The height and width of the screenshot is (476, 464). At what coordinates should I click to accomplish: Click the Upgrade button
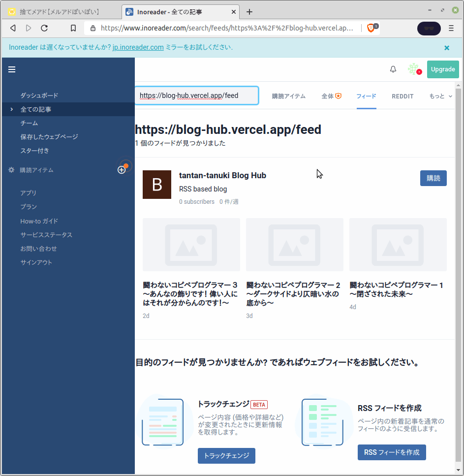click(x=443, y=69)
